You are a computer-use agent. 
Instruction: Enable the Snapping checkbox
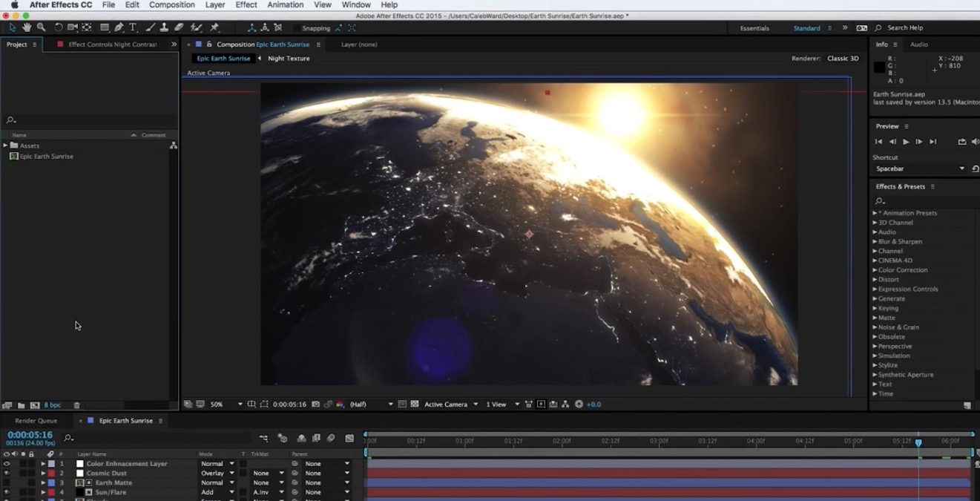[x=296, y=28]
